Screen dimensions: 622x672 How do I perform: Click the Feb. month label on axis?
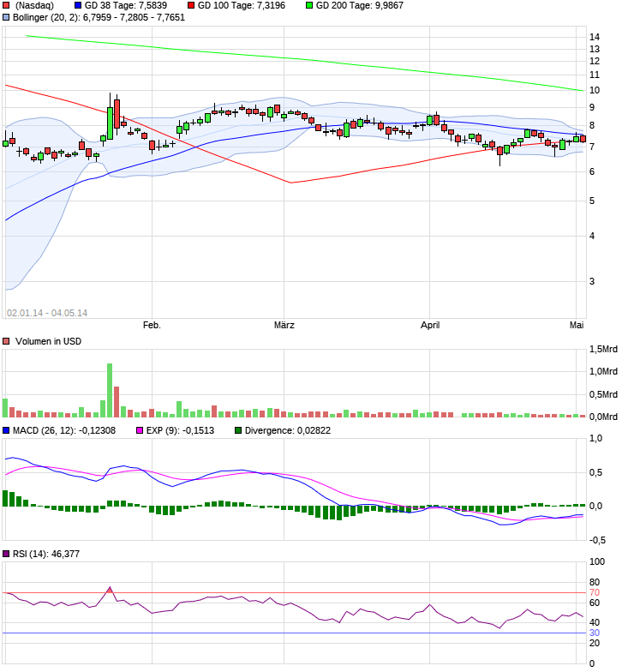click(x=152, y=326)
